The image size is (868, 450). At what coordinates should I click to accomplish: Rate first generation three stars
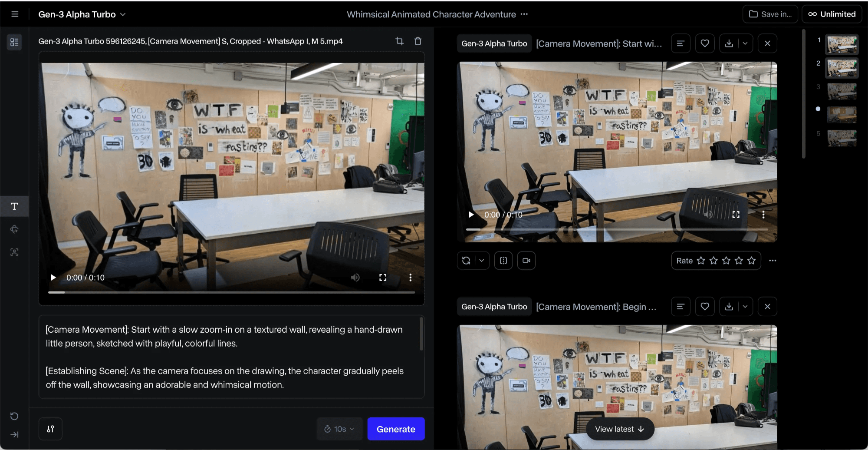[726, 261]
